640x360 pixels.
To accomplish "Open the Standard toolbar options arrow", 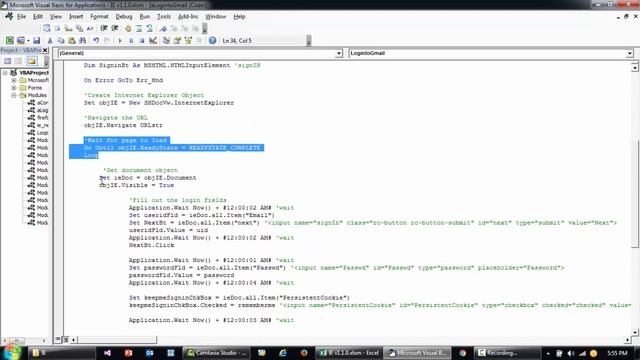I will 309,40.
